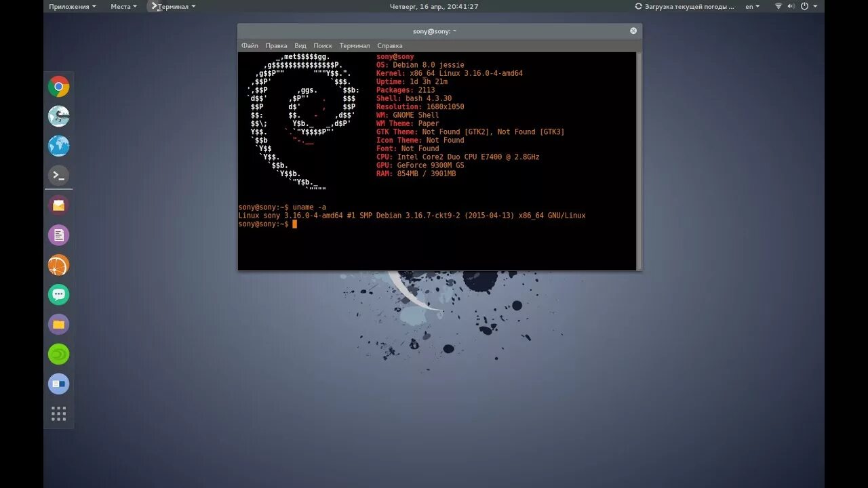868x488 pixels.
Task: Click the 'uname -a' command text
Action: point(309,207)
